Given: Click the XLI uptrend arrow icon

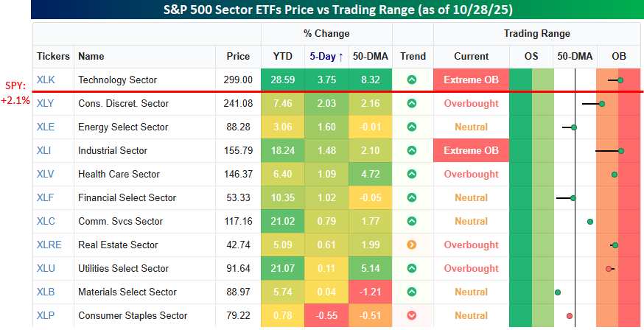Looking at the screenshot, I should point(412,150).
